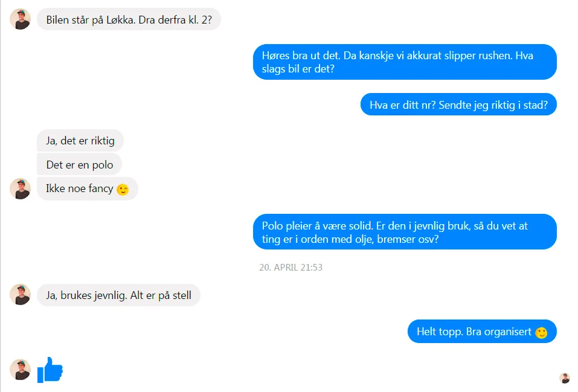Click the thumbs-up like sticker
This screenshot has width=578, height=392.
pos(50,370)
